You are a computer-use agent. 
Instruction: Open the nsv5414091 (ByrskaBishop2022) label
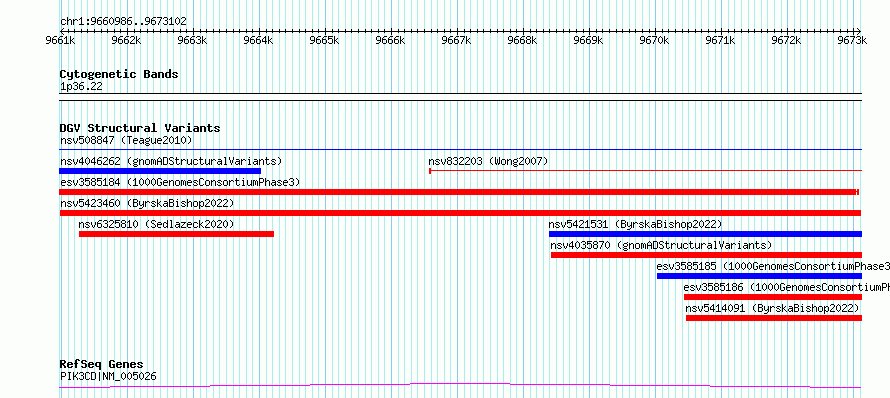(x=773, y=308)
